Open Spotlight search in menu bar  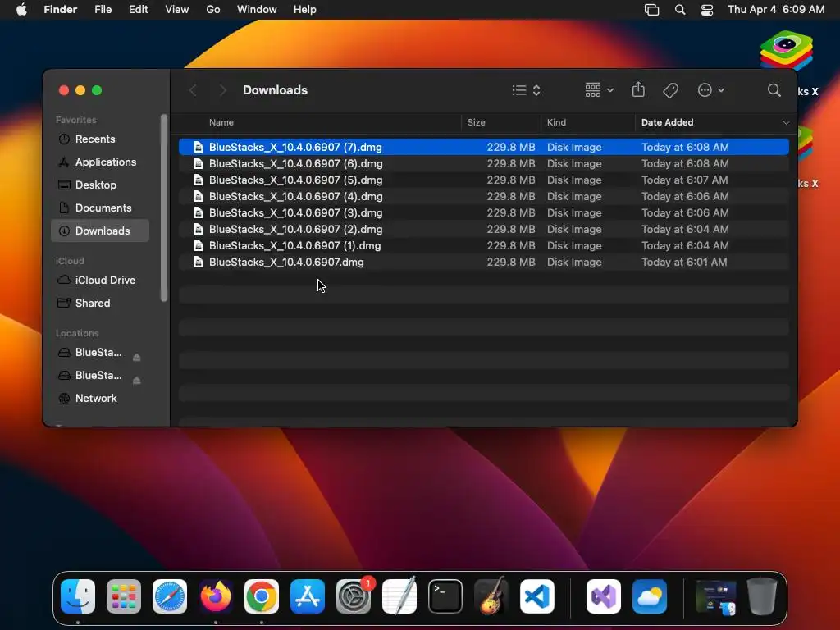click(680, 10)
